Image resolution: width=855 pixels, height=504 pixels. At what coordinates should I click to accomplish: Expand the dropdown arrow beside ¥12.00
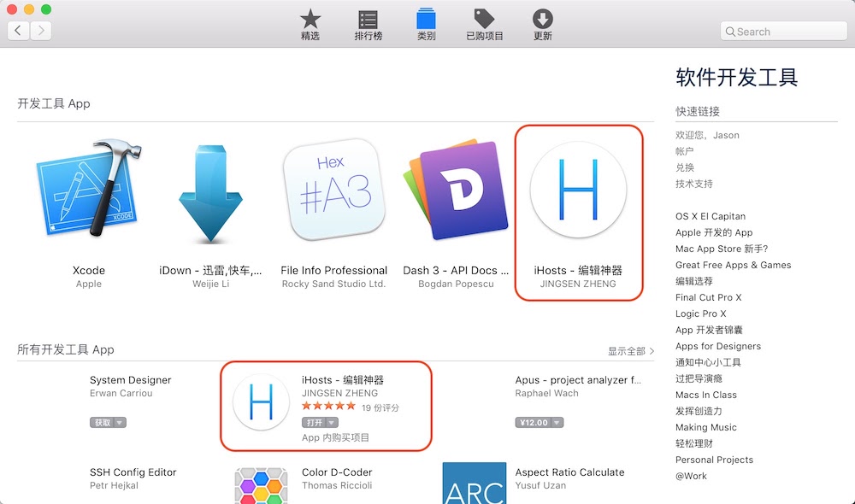pyautogui.click(x=557, y=422)
